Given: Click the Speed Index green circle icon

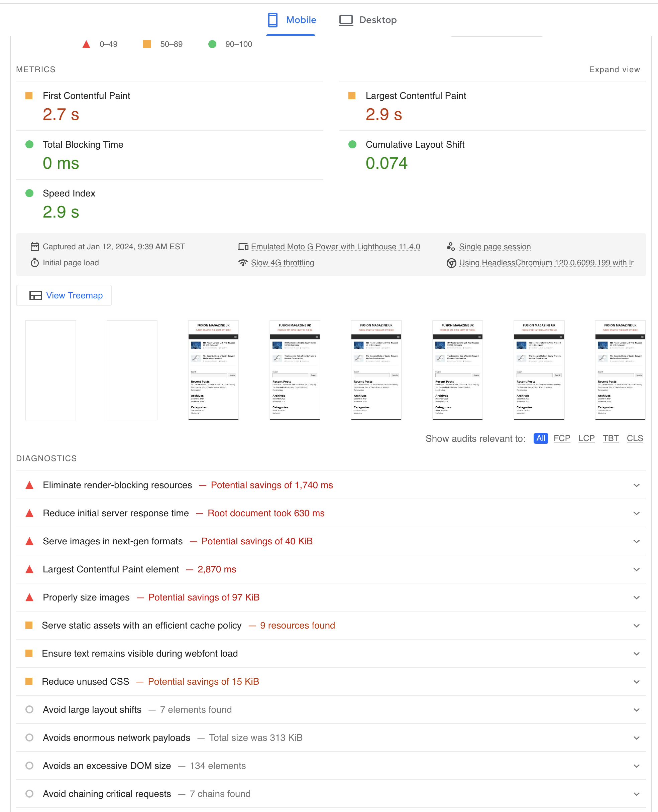Looking at the screenshot, I should [29, 193].
